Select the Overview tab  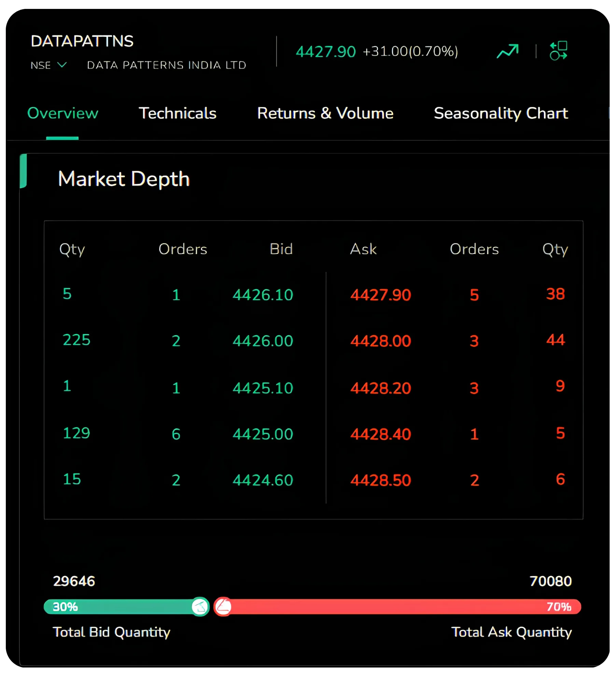(x=62, y=113)
